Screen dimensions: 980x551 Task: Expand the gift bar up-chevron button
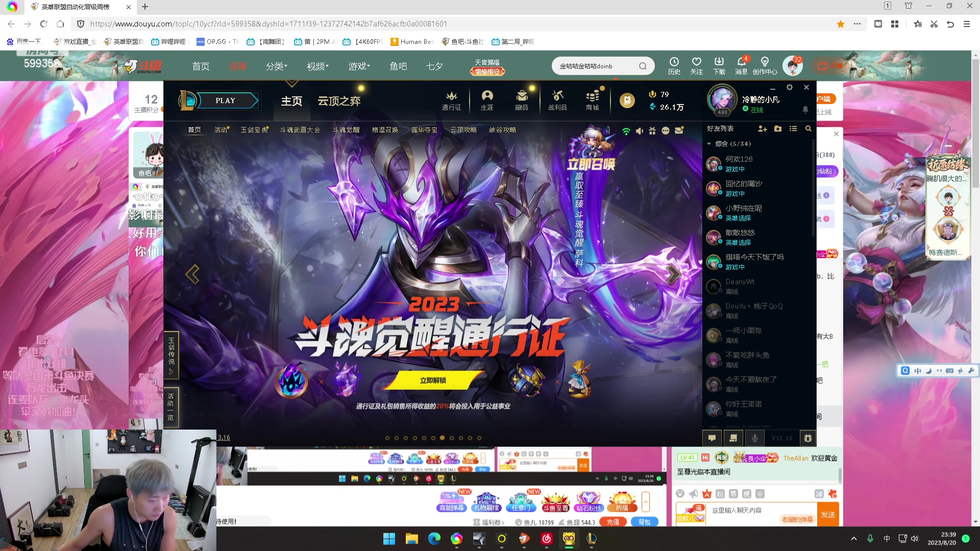tap(646, 502)
